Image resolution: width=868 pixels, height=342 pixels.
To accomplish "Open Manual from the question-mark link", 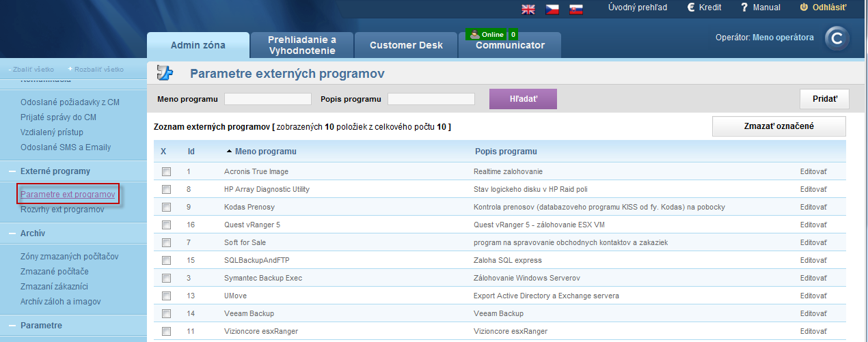I will coord(761,8).
